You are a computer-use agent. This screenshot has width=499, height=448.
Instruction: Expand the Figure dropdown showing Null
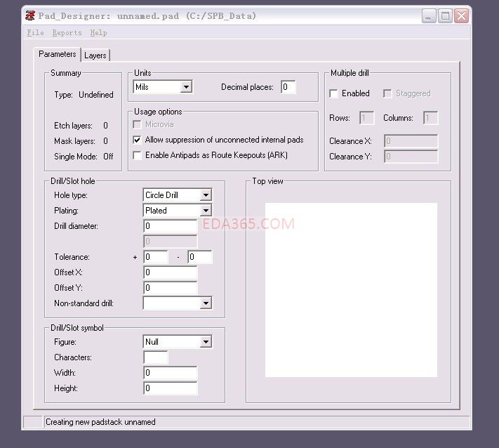click(178, 342)
